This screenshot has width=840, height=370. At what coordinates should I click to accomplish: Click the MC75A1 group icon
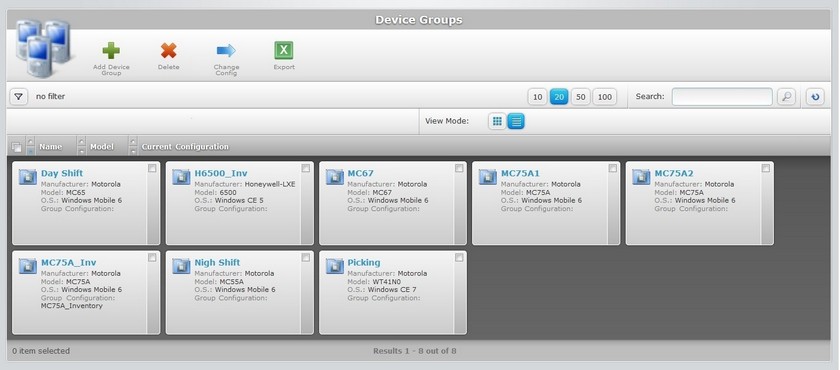click(x=488, y=177)
